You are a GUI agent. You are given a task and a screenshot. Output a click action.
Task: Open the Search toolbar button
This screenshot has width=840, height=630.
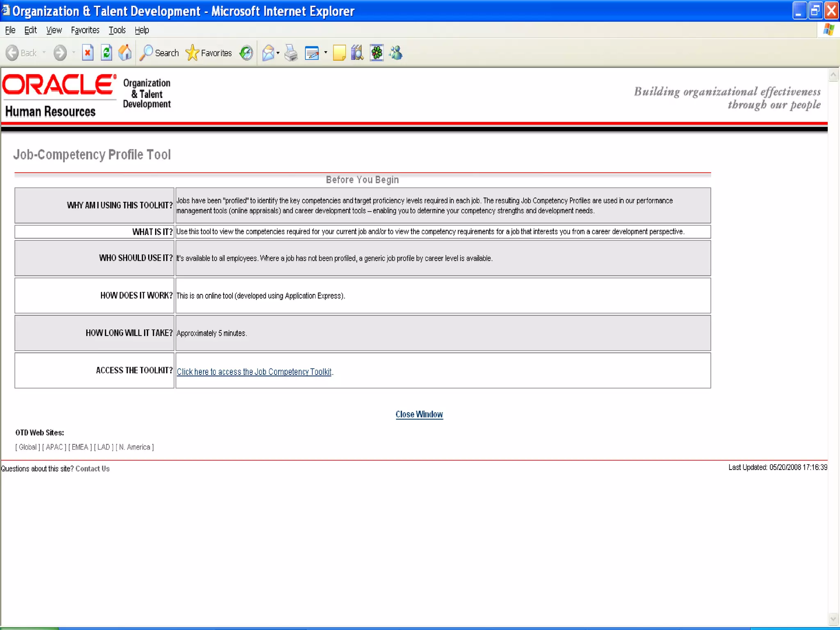pyautogui.click(x=160, y=53)
